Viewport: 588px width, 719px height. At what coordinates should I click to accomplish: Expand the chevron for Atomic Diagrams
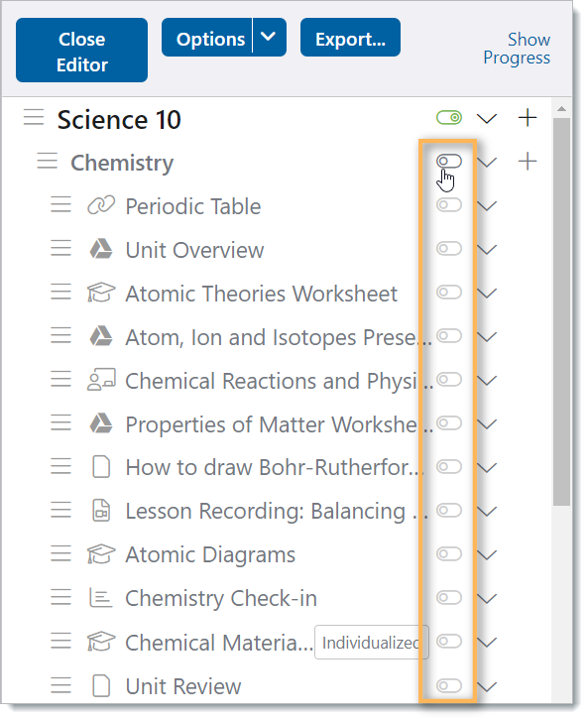(487, 555)
